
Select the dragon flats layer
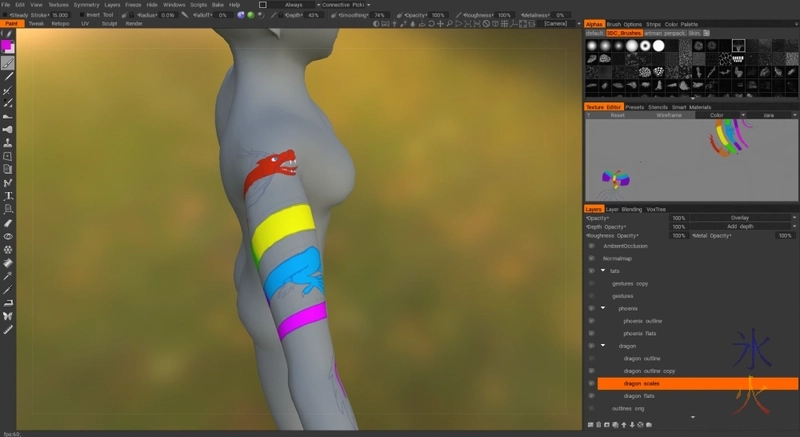(639, 396)
